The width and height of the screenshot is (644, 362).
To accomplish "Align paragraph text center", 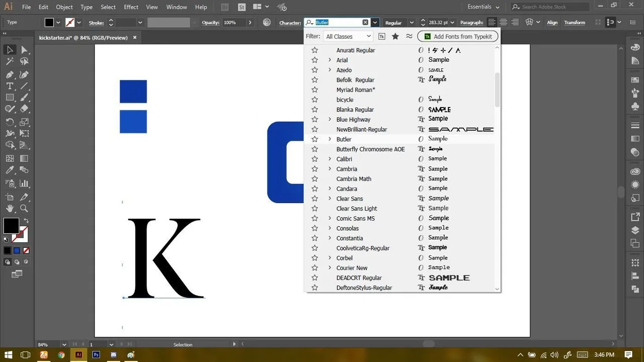I will (x=504, y=23).
